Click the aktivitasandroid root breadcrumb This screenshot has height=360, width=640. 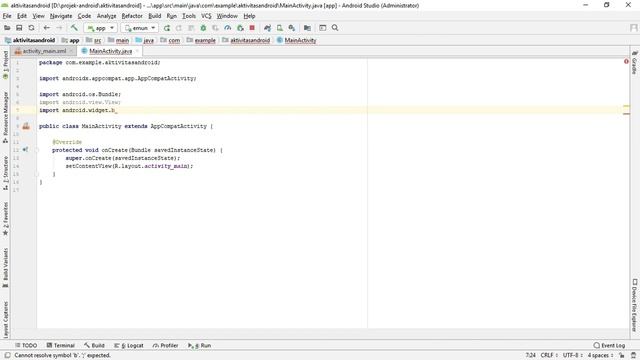30,40
